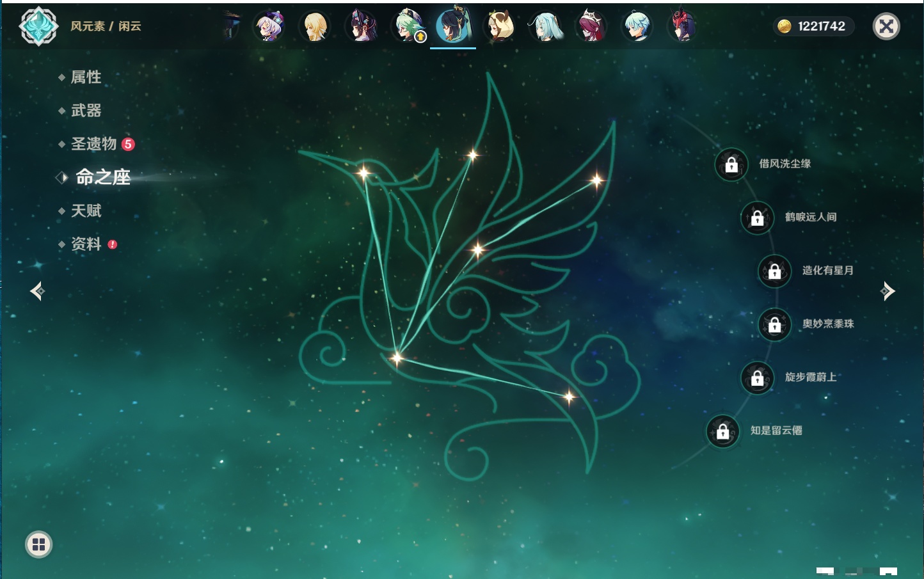
Task: Open the 天赋 talents section
Action: point(86,210)
